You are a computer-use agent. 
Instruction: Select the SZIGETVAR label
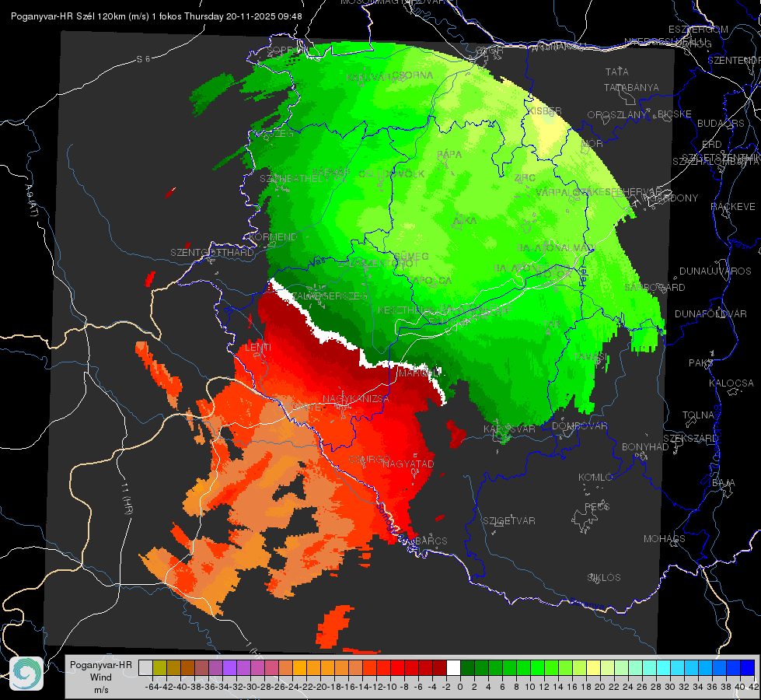point(509,521)
